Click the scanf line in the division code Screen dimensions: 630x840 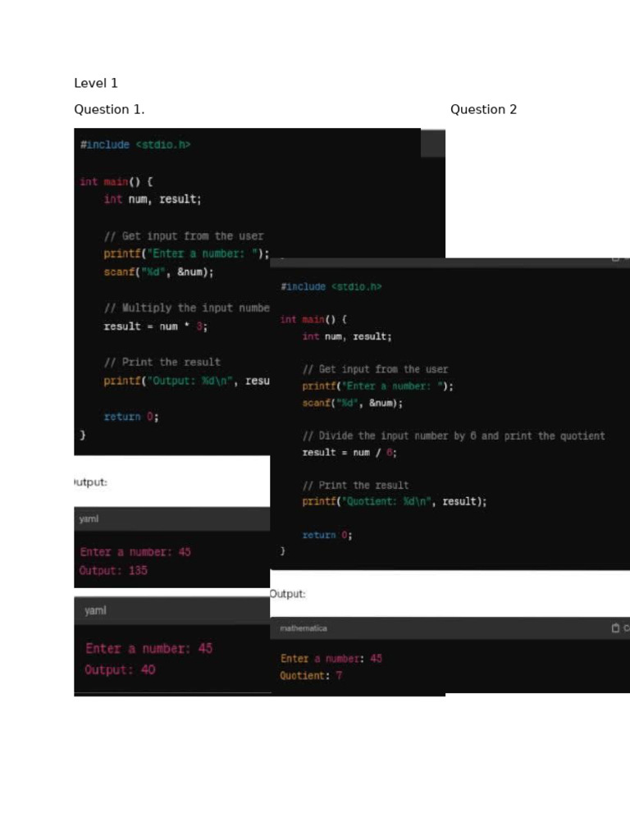tap(352, 403)
